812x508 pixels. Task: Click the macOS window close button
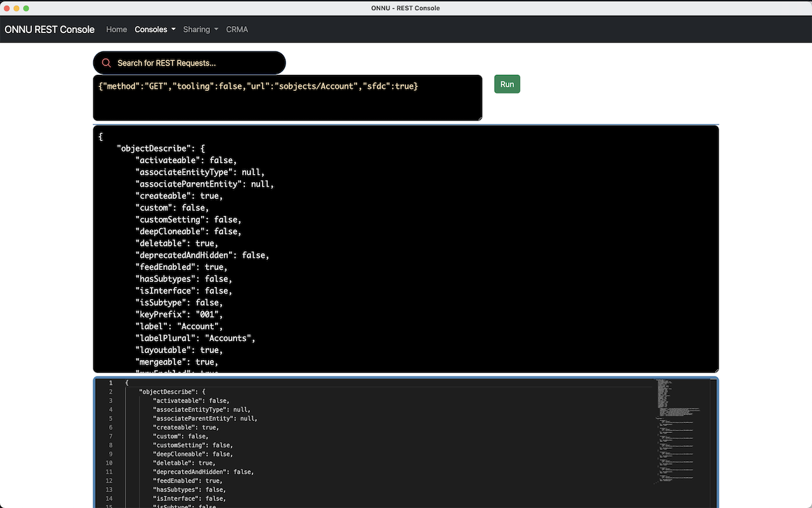click(8, 8)
